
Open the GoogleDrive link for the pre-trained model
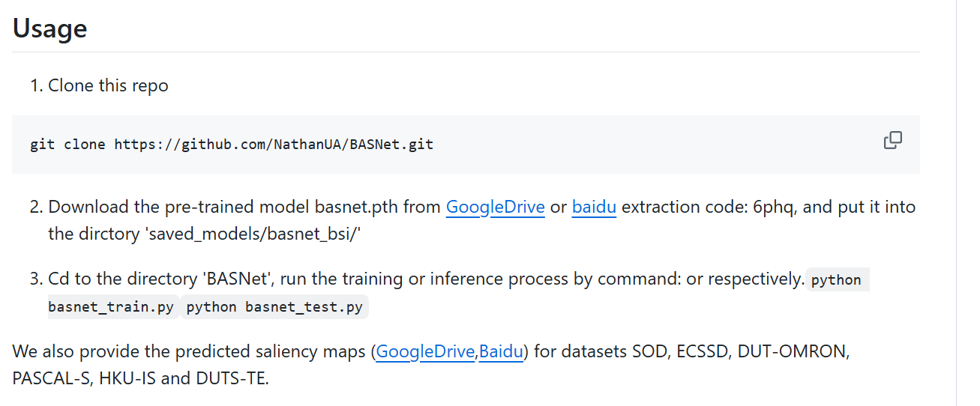coord(495,207)
